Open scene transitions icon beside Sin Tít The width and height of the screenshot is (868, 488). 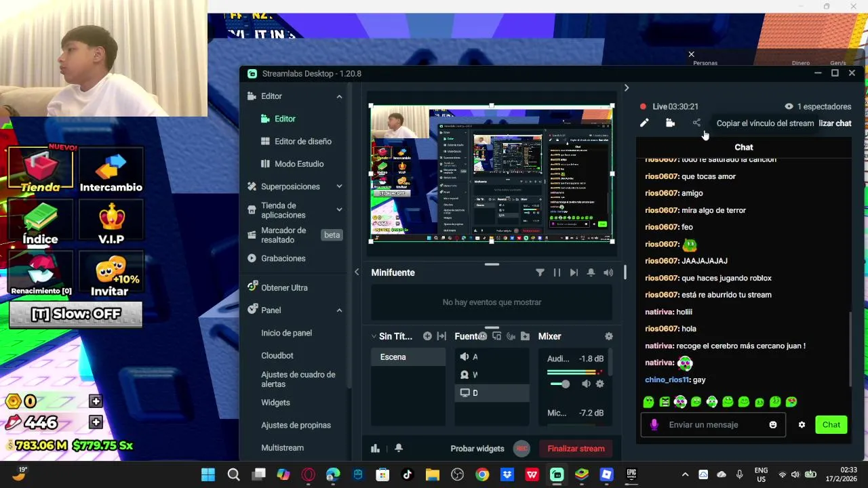(441, 336)
